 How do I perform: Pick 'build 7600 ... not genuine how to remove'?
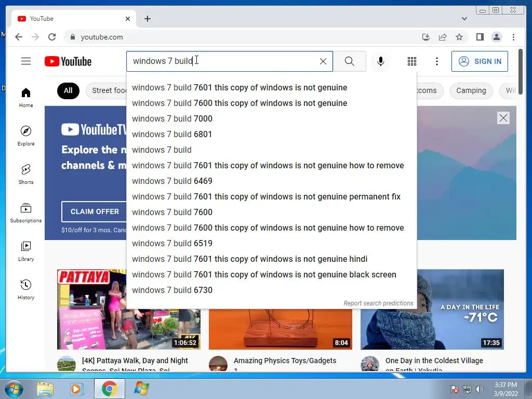click(271, 228)
